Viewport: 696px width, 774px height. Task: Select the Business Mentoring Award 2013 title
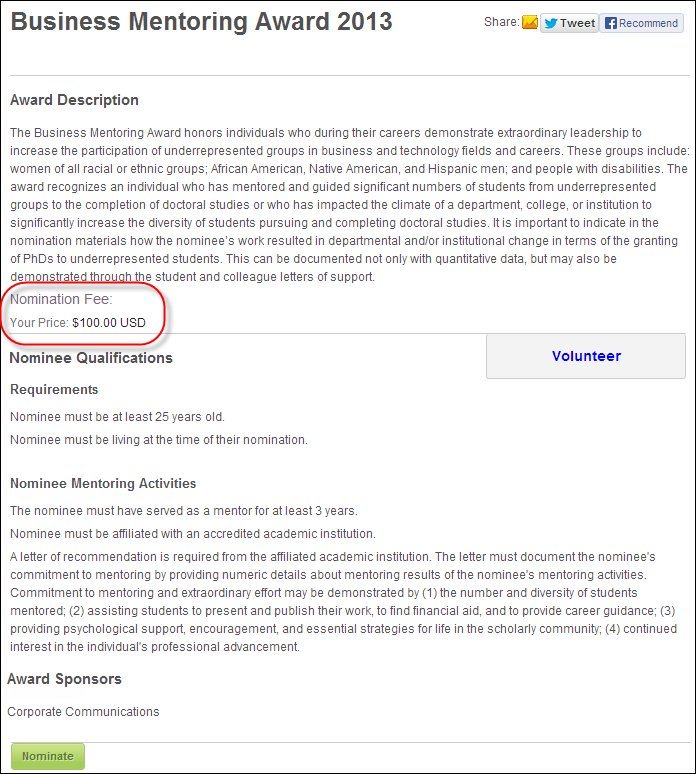coord(201,22)
